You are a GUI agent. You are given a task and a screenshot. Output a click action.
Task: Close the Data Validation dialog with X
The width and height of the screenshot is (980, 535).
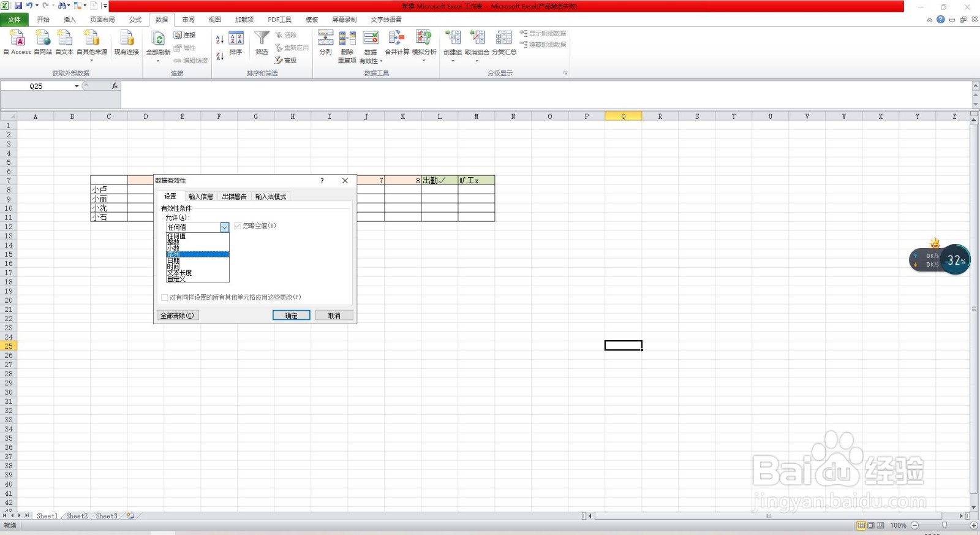tap(345, 181)
